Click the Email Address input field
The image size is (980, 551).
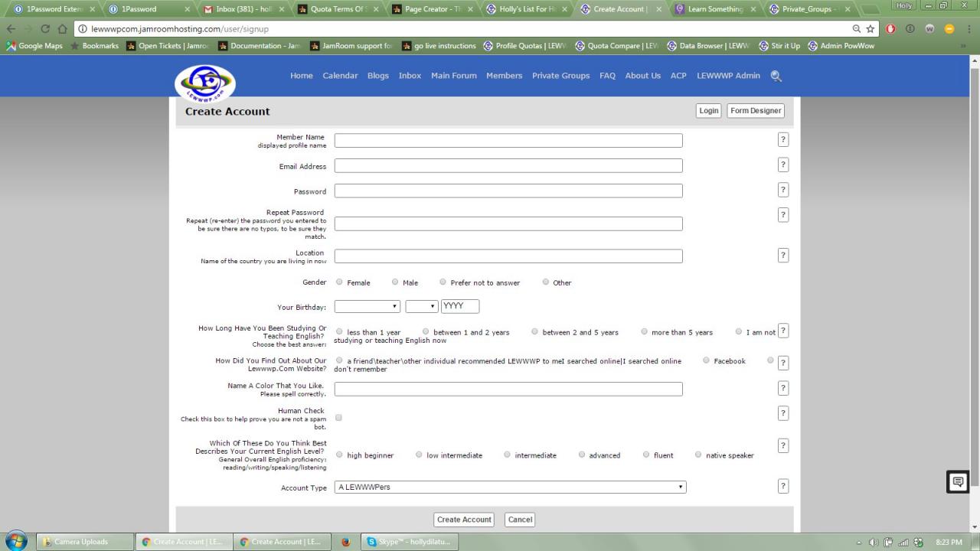coord(508,166)
